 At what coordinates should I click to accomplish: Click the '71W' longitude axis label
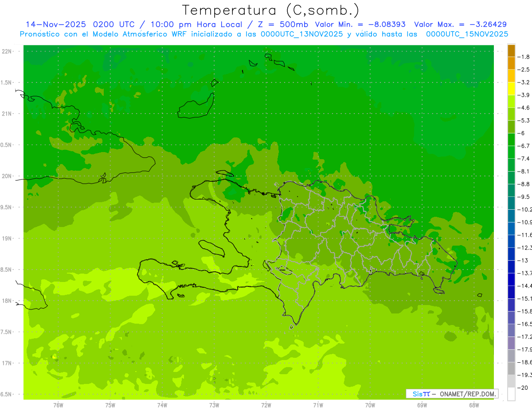[318, 405]
